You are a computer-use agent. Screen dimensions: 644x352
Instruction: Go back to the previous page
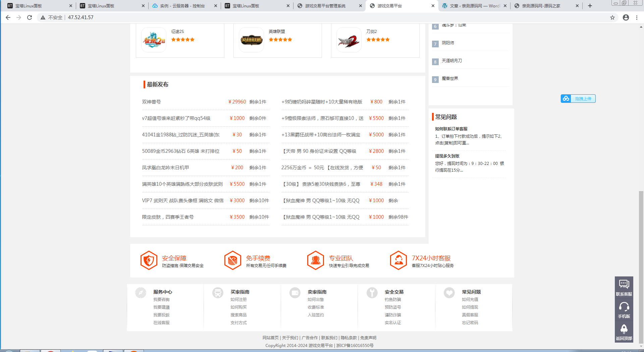8,17
